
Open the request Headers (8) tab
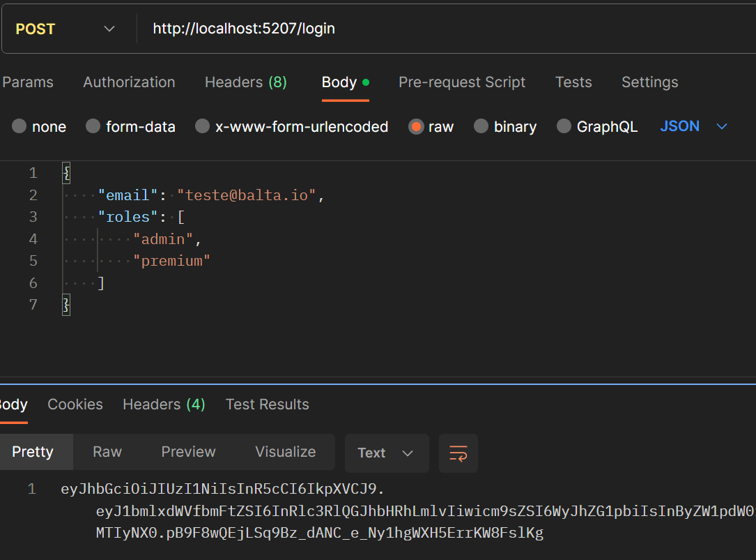click(x=246, y=82)
